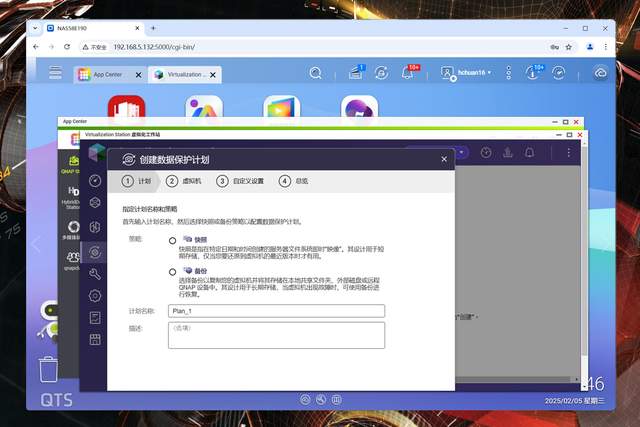Click the clock icon in Virtualization Station header
640x427 pixels.
tap(486, 153)
